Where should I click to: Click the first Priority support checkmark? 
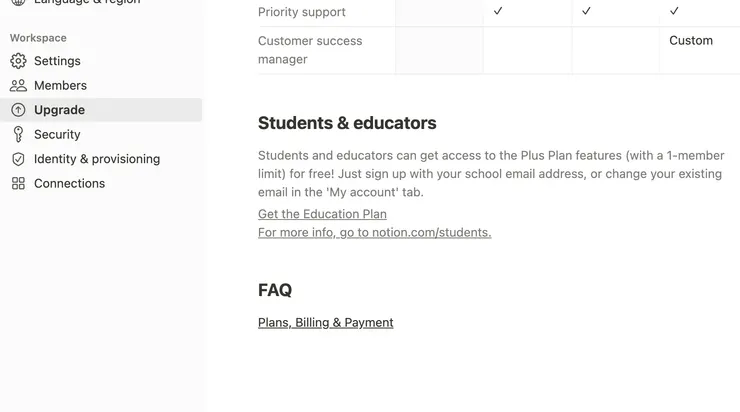click(x=498, y=11)
